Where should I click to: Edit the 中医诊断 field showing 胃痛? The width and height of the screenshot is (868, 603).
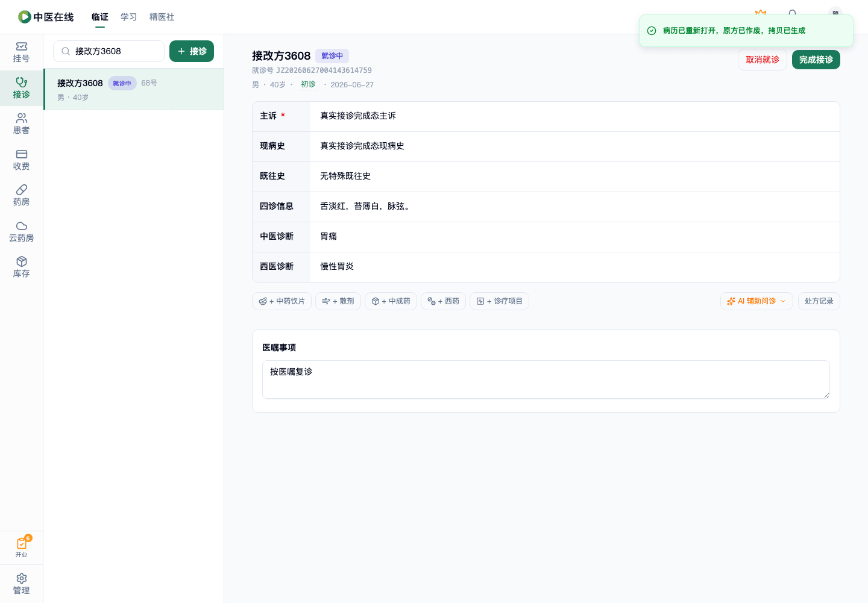(x=575, y=237)
